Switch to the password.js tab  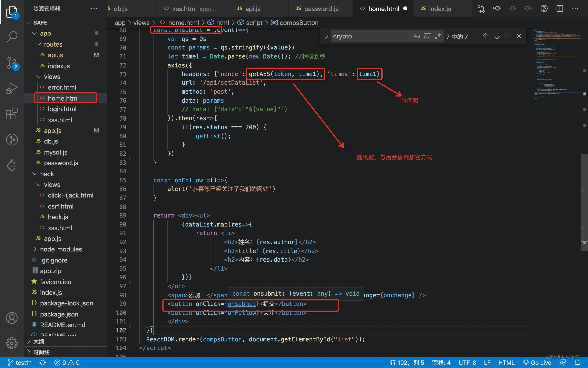[x=321, y=9]
